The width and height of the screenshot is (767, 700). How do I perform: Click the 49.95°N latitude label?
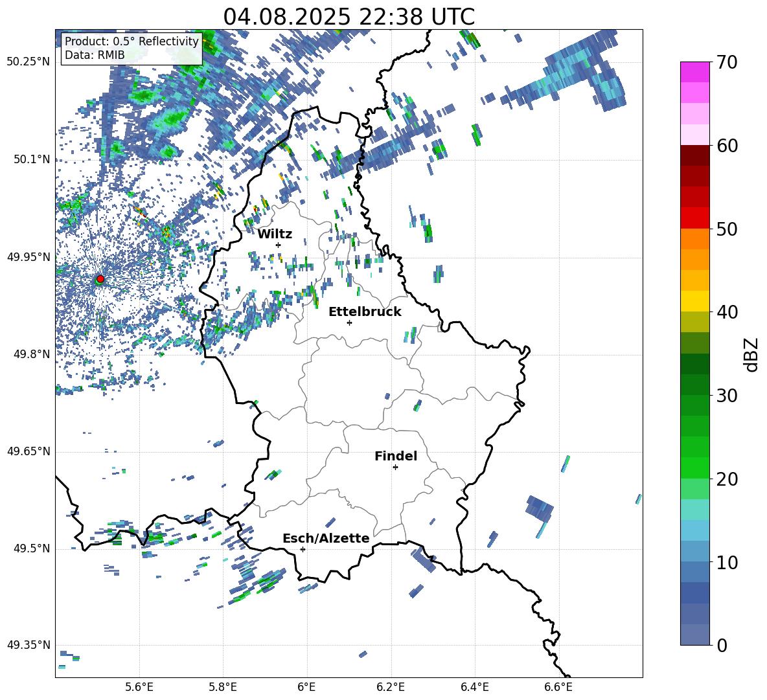coord(29,257)
